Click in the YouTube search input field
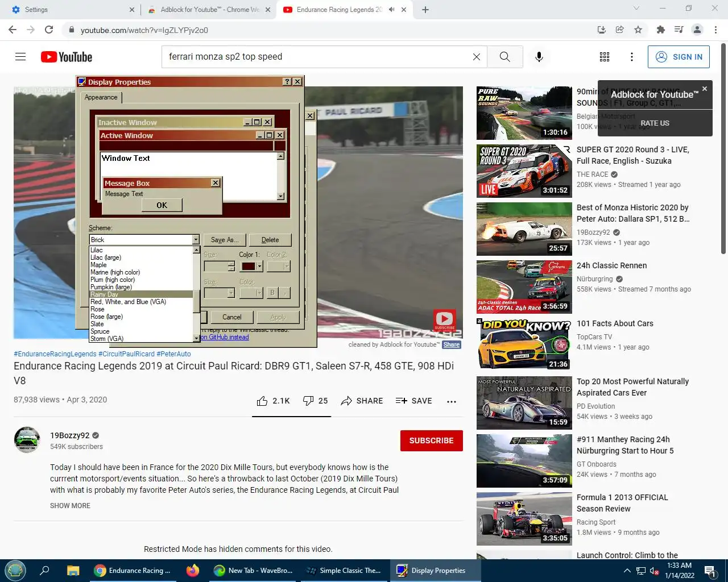Screen dimensions: 728x582 pyautogui.click(x=318, y=57)
